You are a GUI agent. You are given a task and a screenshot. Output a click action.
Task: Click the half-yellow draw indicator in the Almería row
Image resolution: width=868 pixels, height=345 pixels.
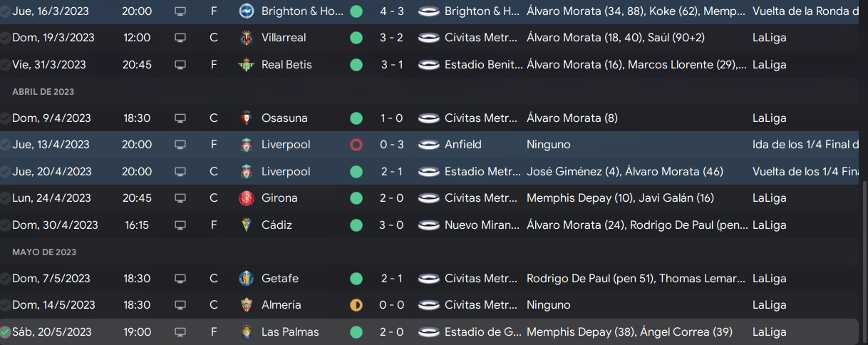[x=356, y=305]
